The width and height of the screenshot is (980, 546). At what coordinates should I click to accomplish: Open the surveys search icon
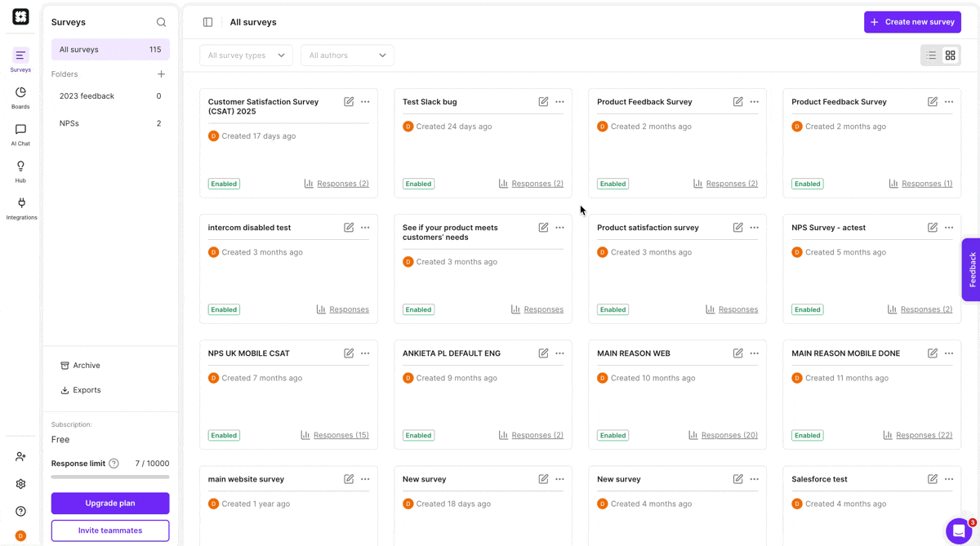point(161,22)
